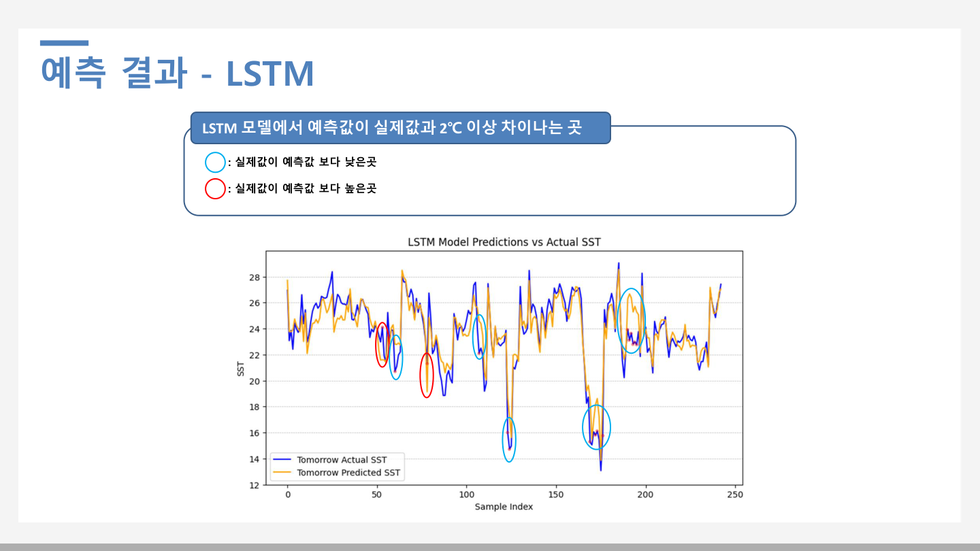Image resolution: width=980 pixels, height=551 pixels.
Task: Click the red circle marker beside 높은곳 text
Action: 215,188
